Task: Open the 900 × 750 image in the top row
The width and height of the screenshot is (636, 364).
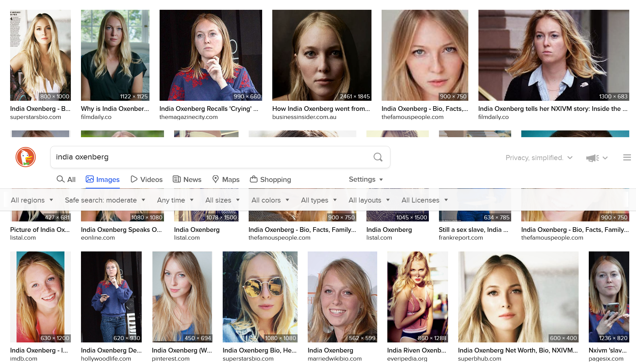Action: tap(425, 55)
